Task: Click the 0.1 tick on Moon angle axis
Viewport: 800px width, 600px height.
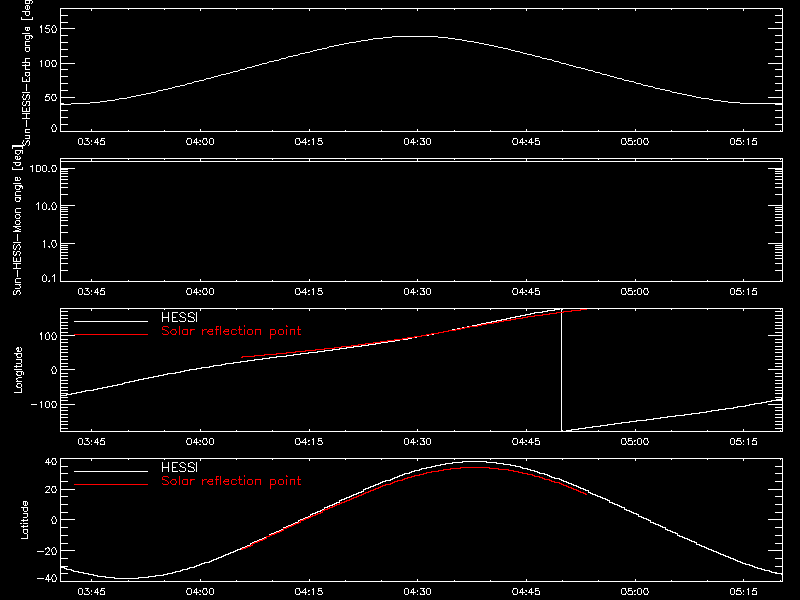Action: [49, 278]
